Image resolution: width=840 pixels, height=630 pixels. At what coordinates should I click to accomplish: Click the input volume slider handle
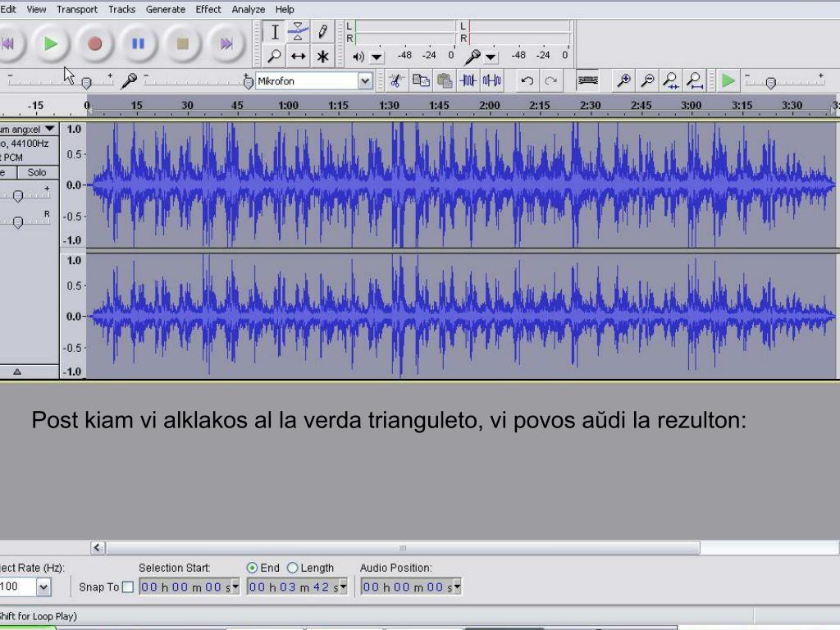(248, 83)
